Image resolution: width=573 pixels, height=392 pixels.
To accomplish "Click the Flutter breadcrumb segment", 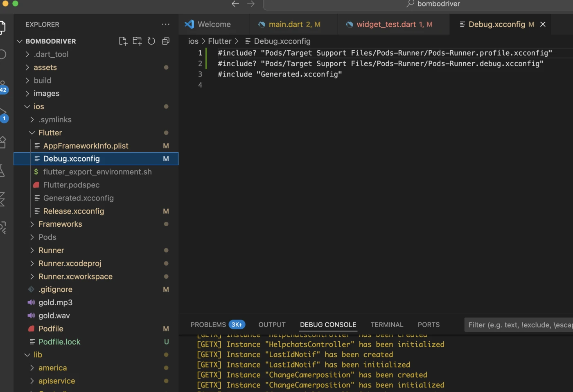I will point(220,41).
